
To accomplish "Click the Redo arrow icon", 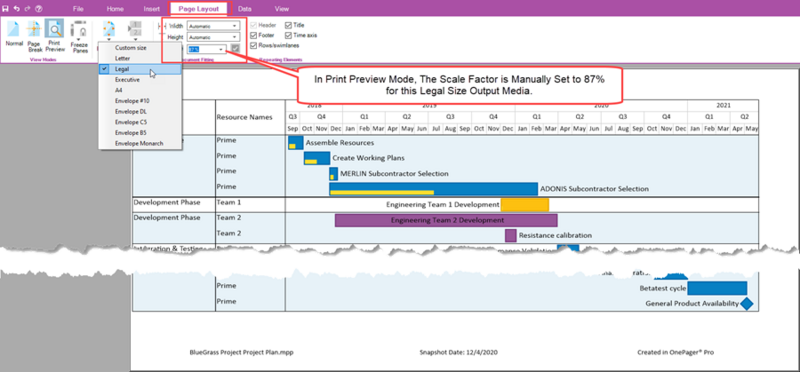I will click(x=27, y=9).
